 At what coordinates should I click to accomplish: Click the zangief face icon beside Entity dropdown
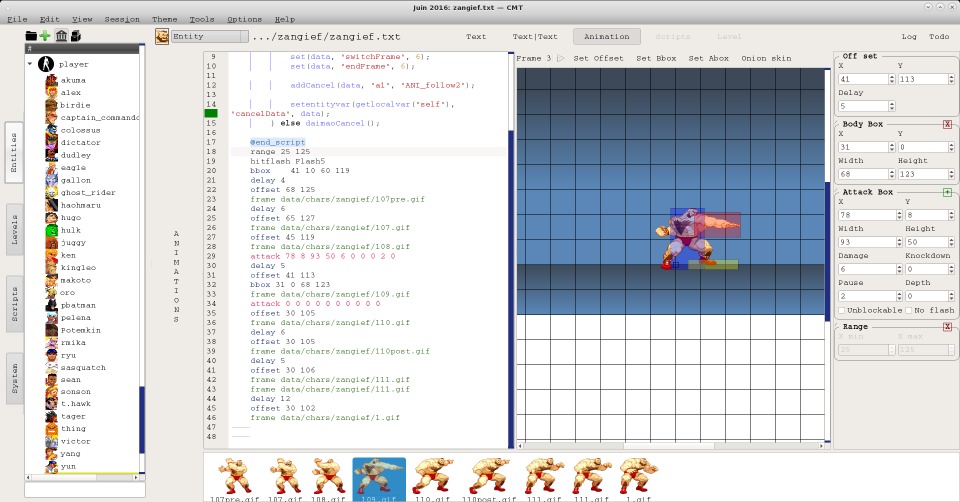(x=162, y=37)
